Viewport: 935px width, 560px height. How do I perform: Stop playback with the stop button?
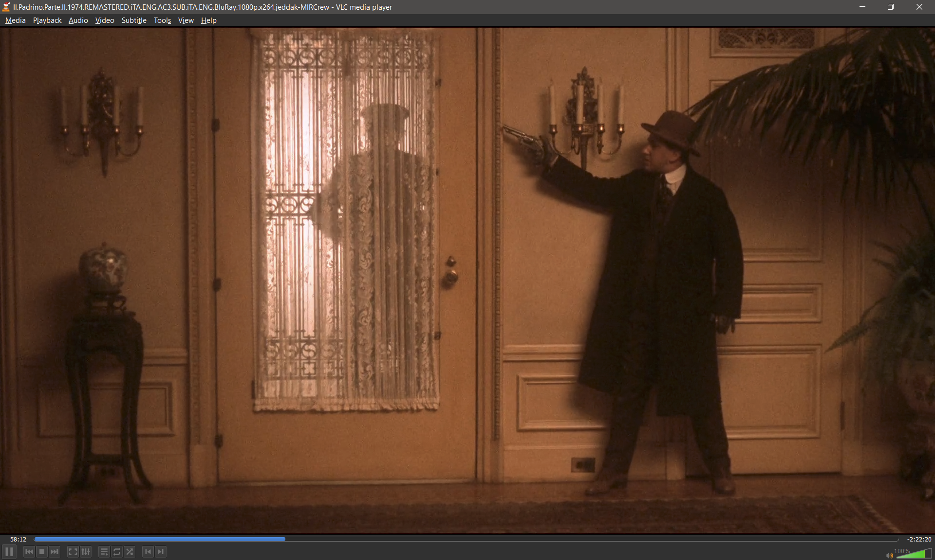coord(42,551)
